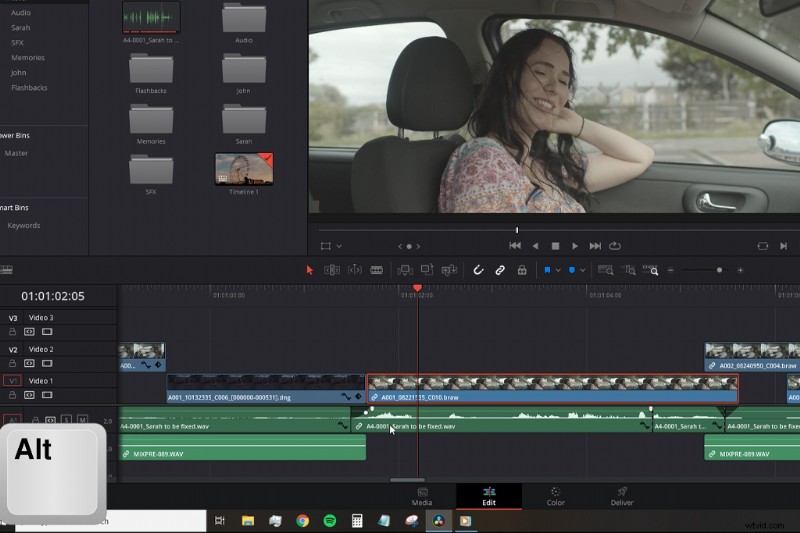The image size is (800, 533).
Task: Select the Blade Edit Mode tool
Action: 377,270
